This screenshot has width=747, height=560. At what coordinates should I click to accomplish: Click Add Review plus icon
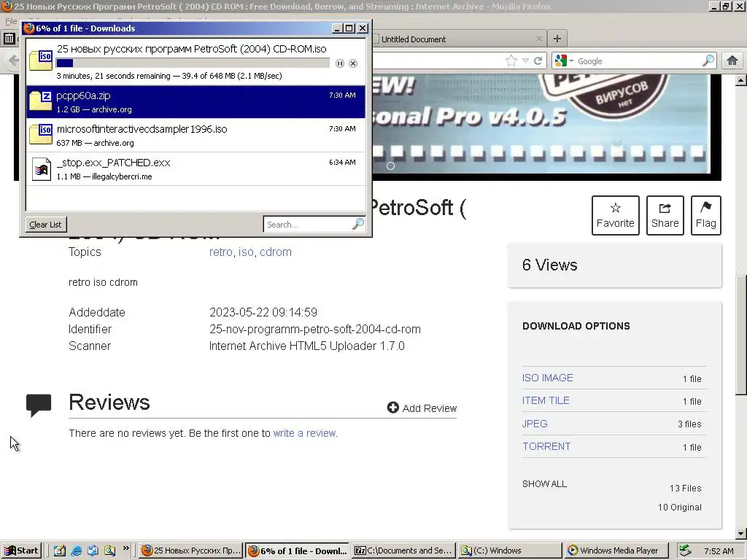(x=393, y=408)
